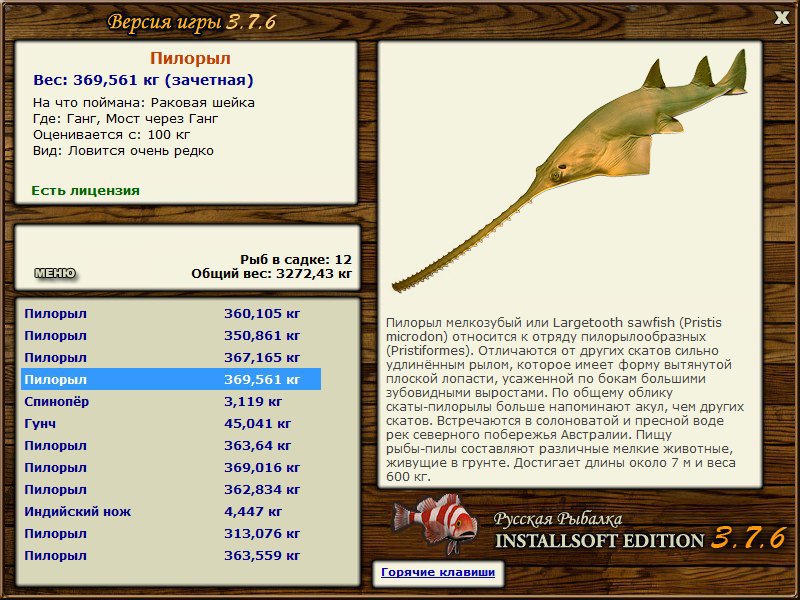
Task: Select Пилорыл 350,861 кг row
Action: click(x=171, y=335)
